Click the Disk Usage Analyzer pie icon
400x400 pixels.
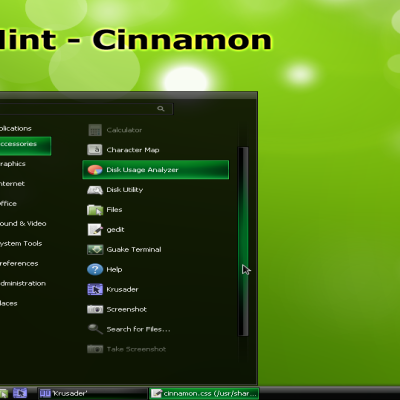tap(95, 170)
